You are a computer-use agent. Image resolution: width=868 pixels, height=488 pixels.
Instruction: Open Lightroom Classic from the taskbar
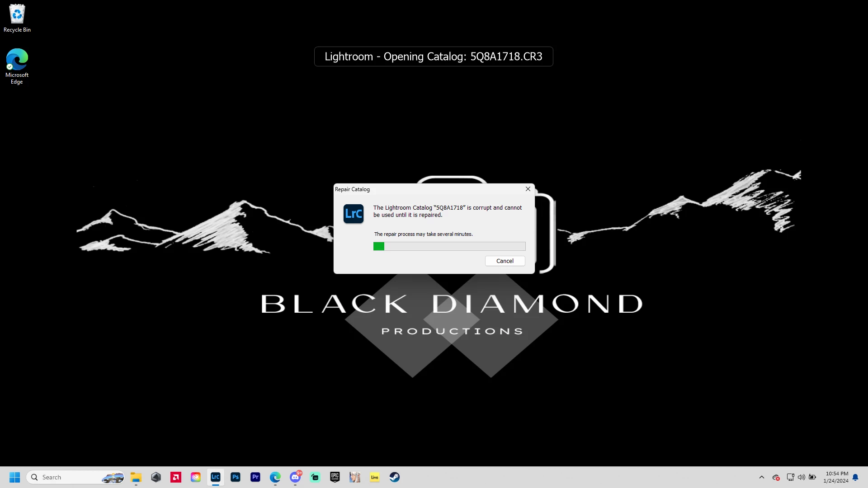click(215, 477)
